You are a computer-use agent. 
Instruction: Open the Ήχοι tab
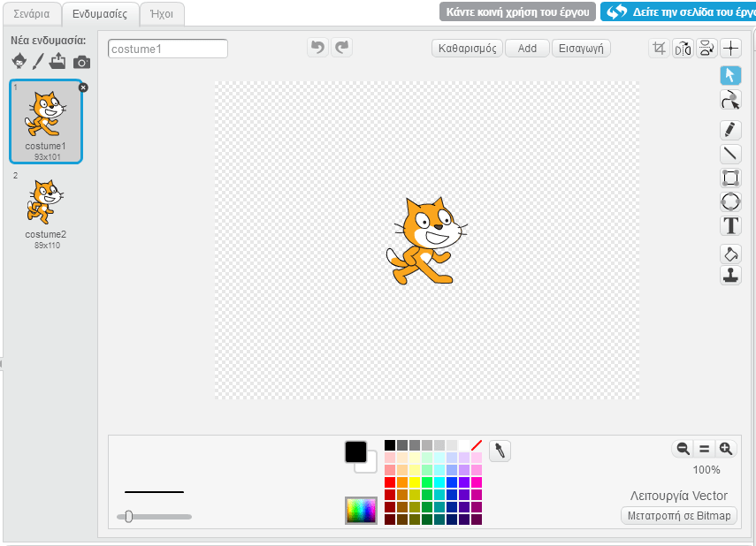162,13
